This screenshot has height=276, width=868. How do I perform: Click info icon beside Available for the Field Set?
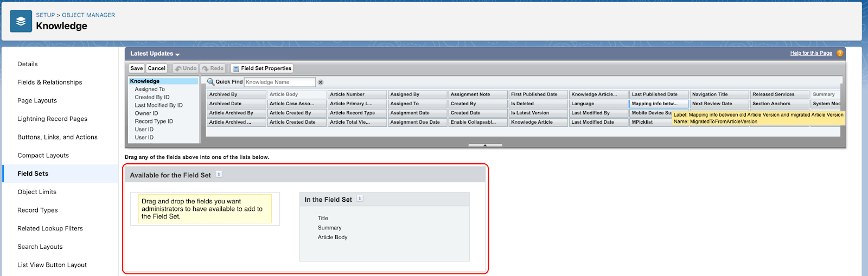tap(219, 174)
